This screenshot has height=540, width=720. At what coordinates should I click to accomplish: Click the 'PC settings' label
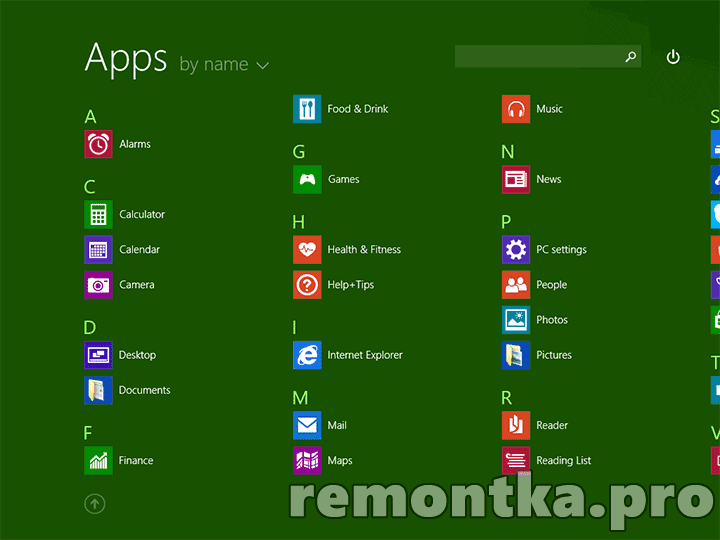pos(562,250)
